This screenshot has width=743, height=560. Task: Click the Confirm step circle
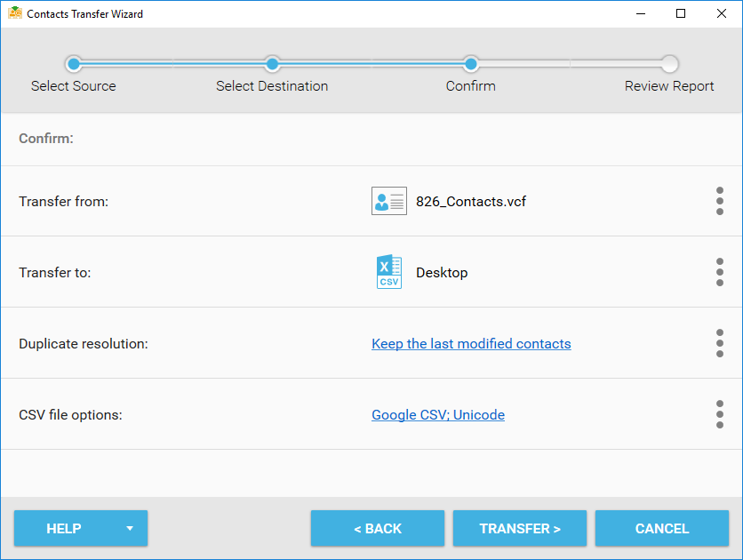click(x=470, y=65)
